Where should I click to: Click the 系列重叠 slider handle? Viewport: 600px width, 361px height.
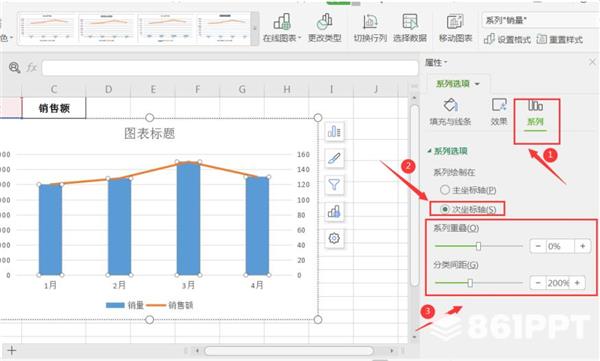478,246
